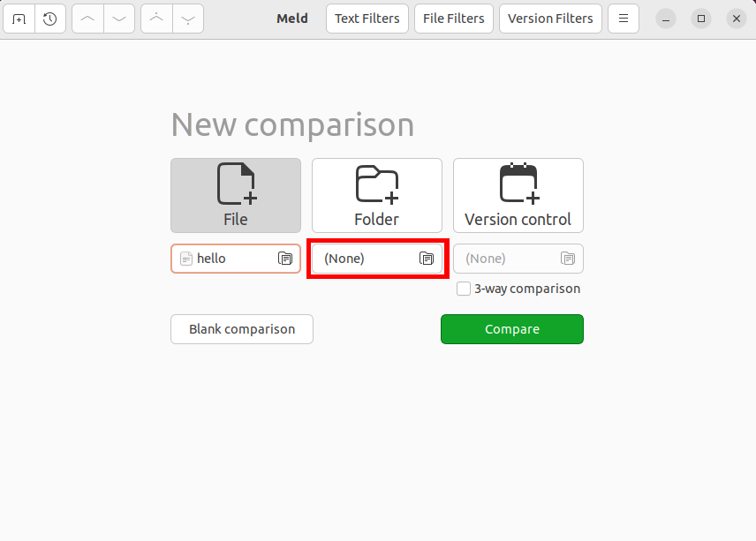
Task: Open the Text Filters settings
Action: point(367,18)
